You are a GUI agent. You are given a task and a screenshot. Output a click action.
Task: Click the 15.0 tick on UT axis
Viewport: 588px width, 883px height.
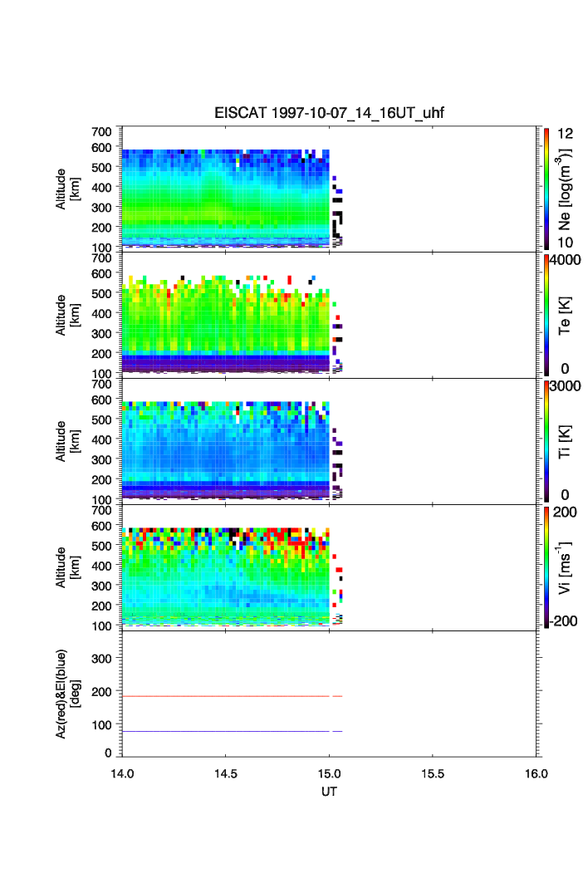click(329, 773)
